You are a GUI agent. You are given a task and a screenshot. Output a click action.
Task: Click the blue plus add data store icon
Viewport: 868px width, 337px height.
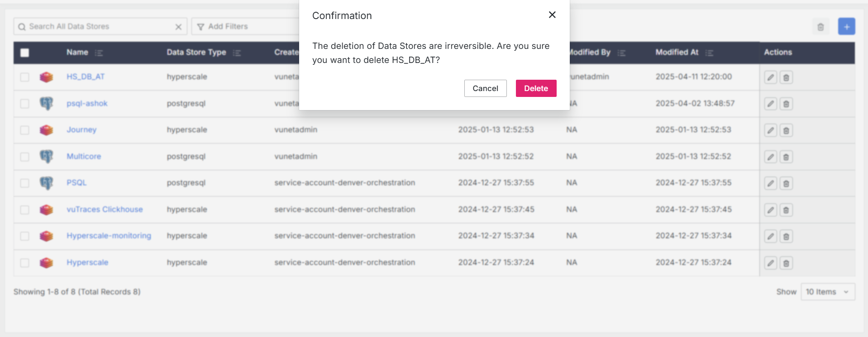[846, 27]
